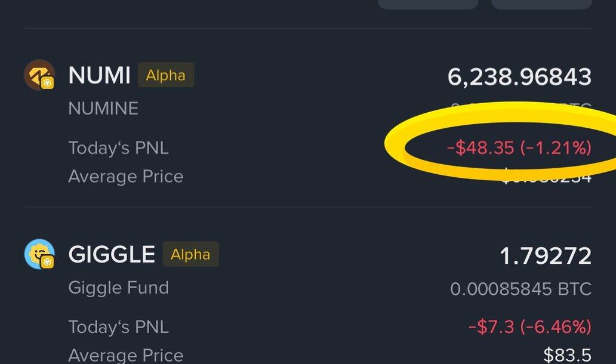Click the Giggle Fund subtitle text
The image size is (616, 364).
coord(119,288)
